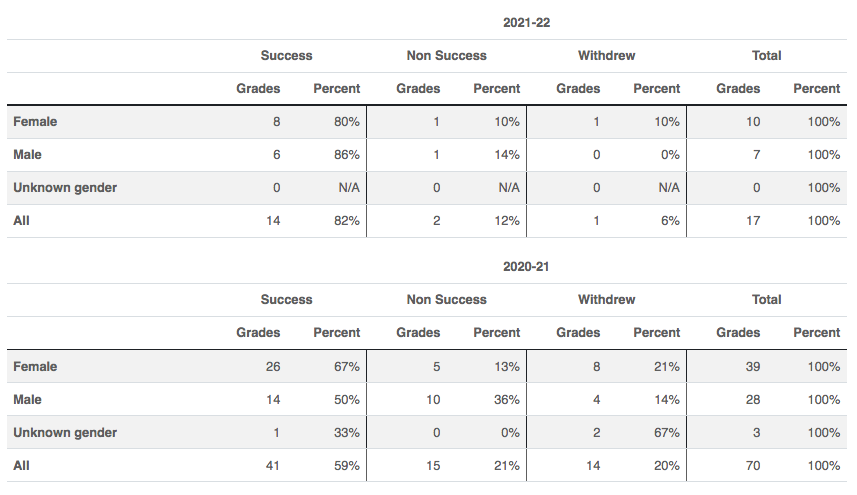Click the 2020-21 table heading
Viewport: 857px width, 495px height.
coord(526,267)
